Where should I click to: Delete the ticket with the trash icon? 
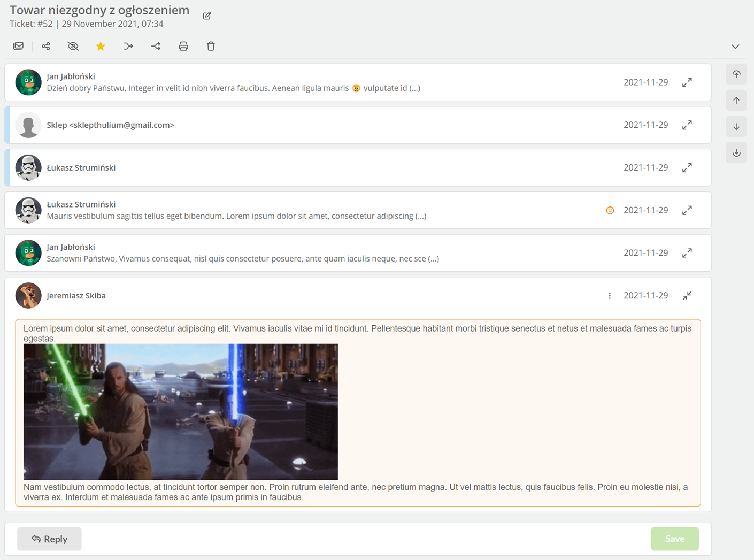click(x=211, y=46)
